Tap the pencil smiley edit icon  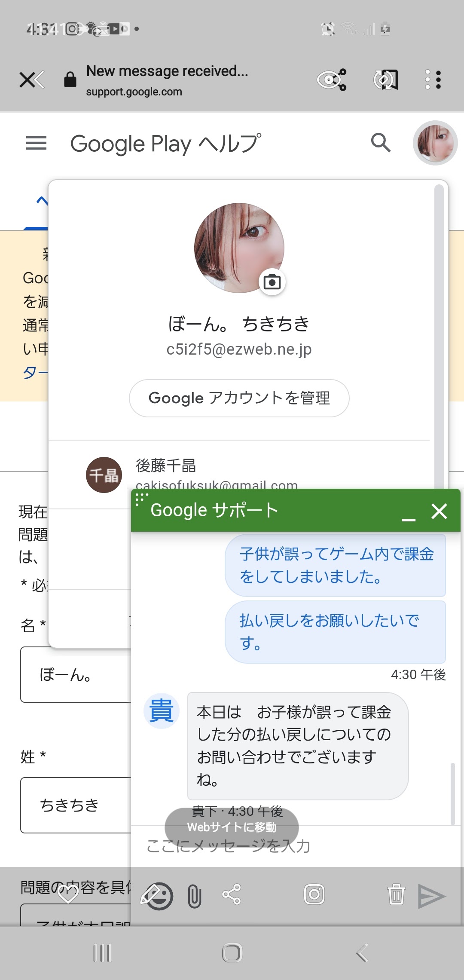click(x=157, y=896)
